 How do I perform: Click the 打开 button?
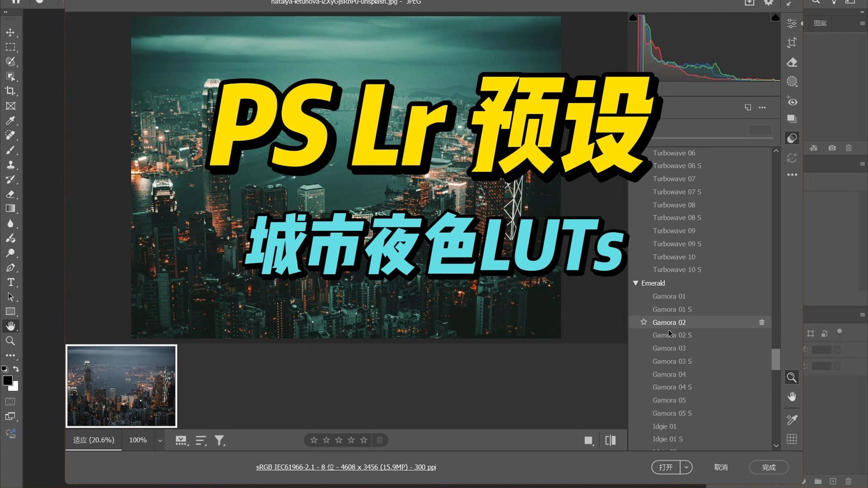tap(666, 467)
